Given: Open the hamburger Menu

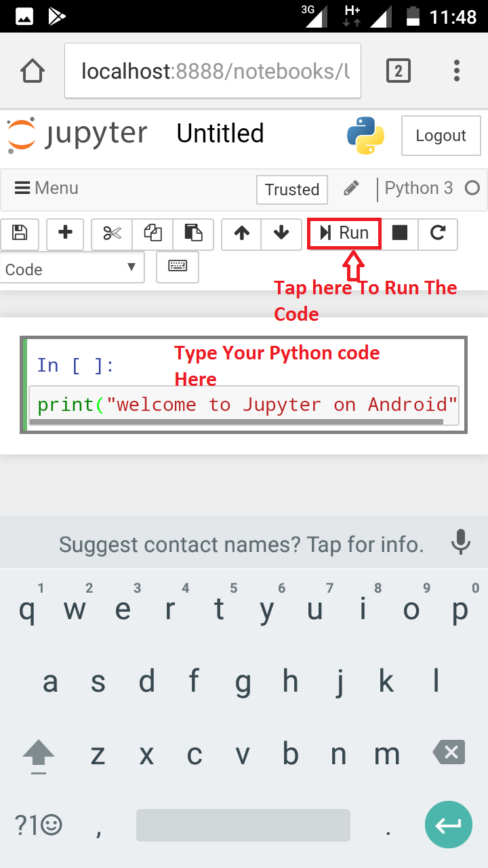Looking at the screenshot, I should pyautogui.click(x=46, y=188).
